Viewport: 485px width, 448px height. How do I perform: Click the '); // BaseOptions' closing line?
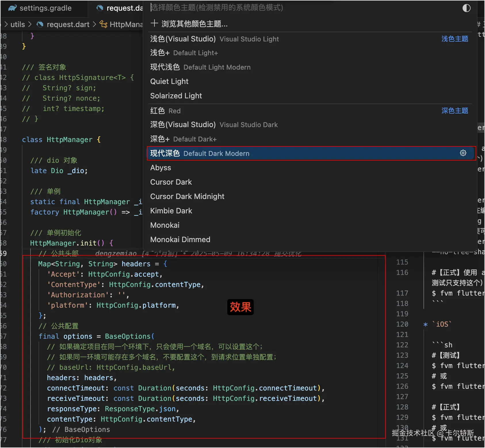coord(74,430)
